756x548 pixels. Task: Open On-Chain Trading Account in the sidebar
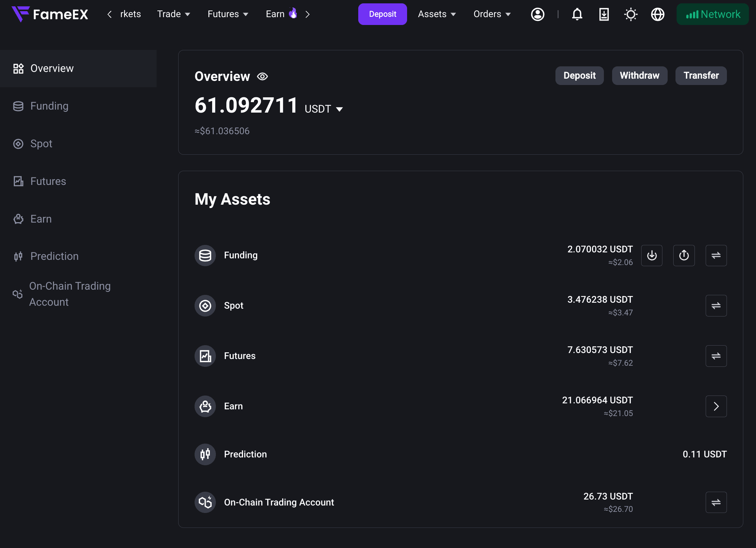pyautogui.click(x=78, y=294)
